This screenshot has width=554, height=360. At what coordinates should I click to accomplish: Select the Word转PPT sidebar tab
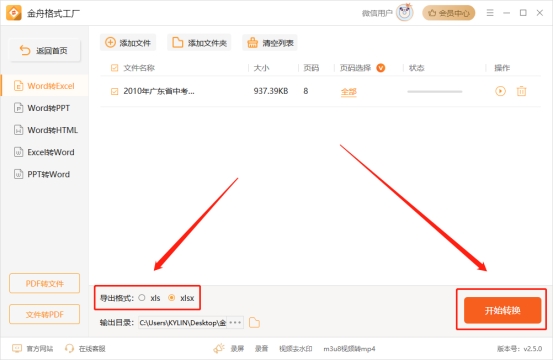(45, 108)
